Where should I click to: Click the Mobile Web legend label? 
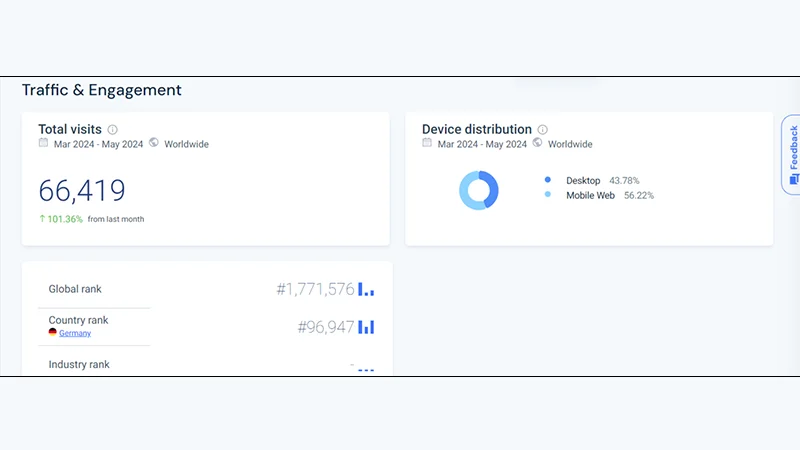(x=590, y=195)
